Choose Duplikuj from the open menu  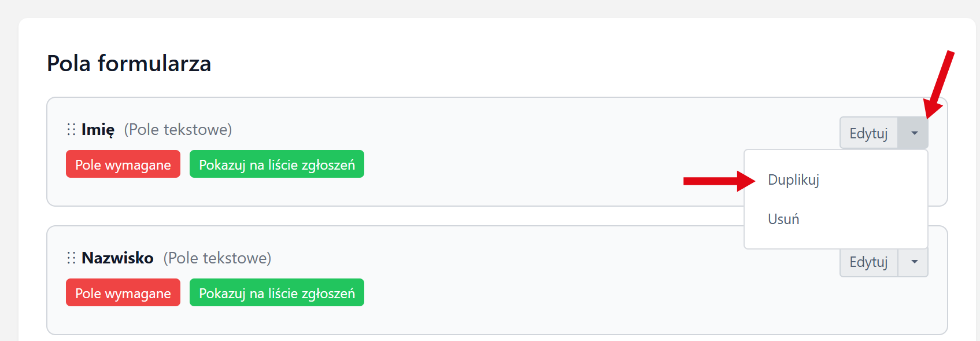tap(793, 180)
